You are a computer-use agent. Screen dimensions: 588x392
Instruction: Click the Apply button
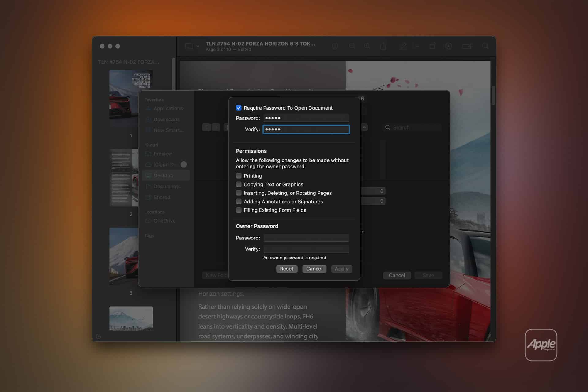pyautogui.click(x=341, y=269)
